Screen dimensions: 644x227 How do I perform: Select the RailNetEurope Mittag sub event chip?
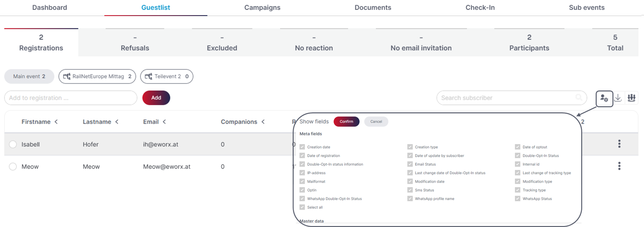click(x=97, y=76)
